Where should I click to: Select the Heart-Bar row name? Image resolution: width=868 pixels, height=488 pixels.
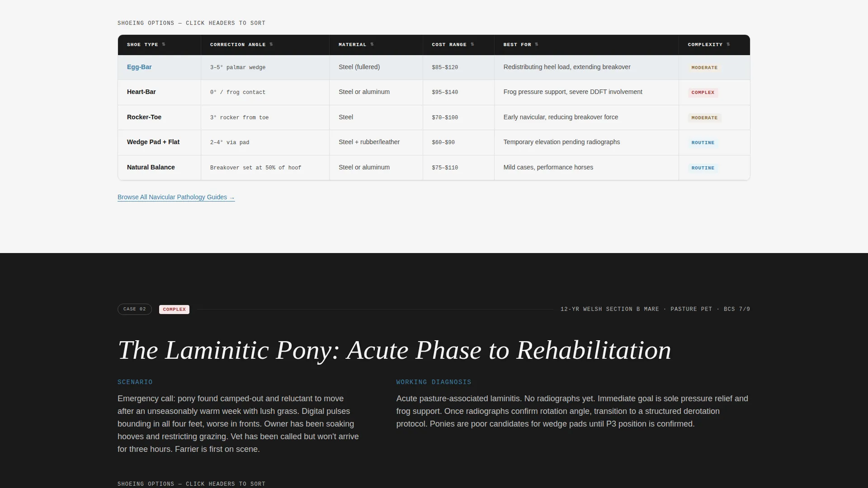pyautogui.click(x=141, y=92)
